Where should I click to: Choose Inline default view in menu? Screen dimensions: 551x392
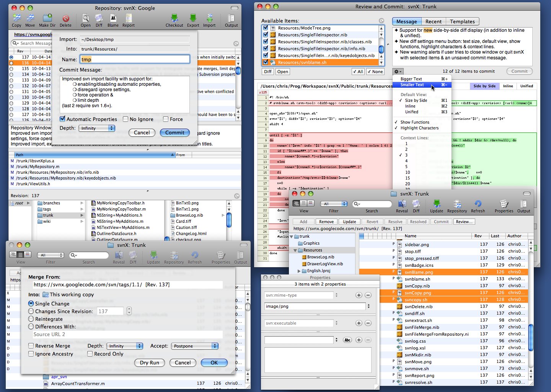422,106
